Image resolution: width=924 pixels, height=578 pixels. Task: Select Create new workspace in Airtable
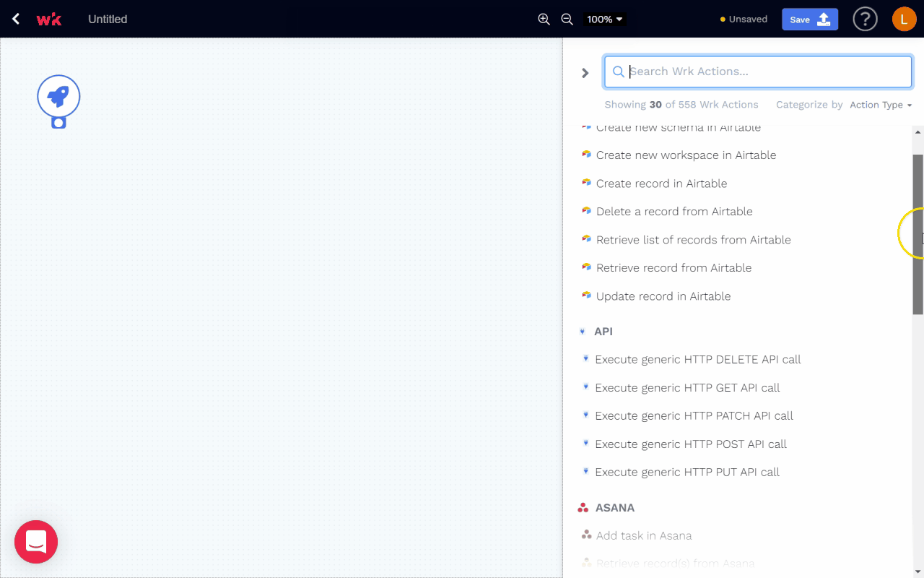tap(686, 155)
